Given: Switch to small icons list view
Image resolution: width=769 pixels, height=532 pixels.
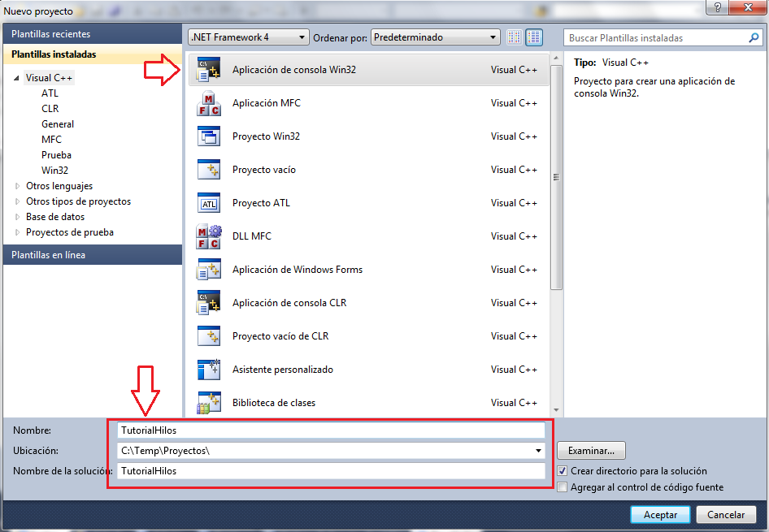Looking at the screenshot, I should [514, 37].
